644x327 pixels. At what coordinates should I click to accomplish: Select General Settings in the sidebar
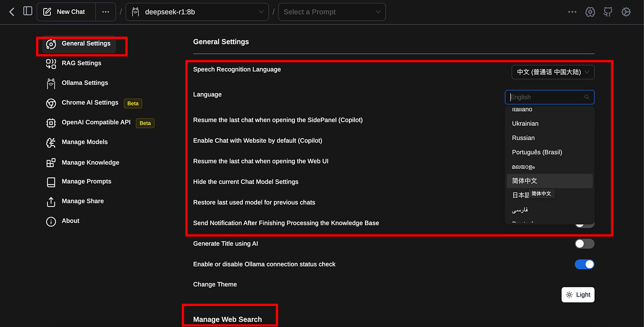(x=79, y=44)
